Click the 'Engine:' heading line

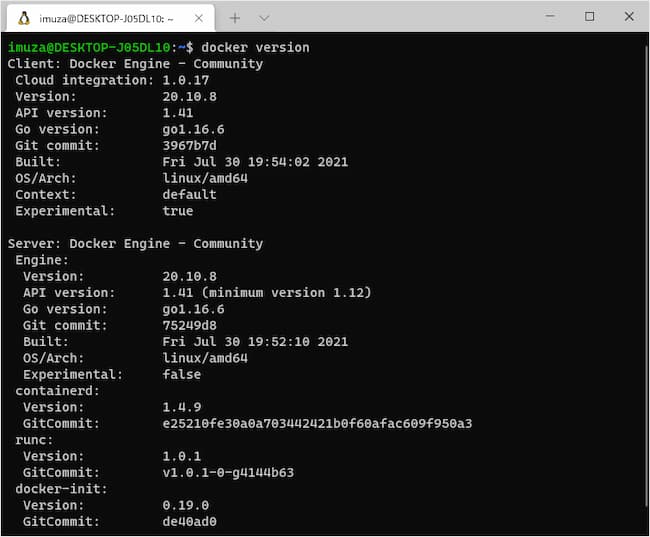click(x=42, y=260)
